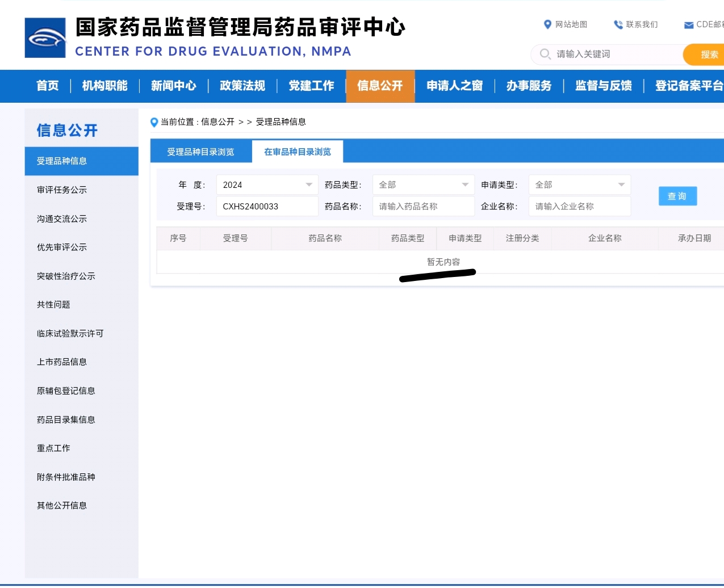Viewport: 724px width, 588px height.
Task: Switch to the 在审品种目录浏览 tab
Action: coord(298,152)
